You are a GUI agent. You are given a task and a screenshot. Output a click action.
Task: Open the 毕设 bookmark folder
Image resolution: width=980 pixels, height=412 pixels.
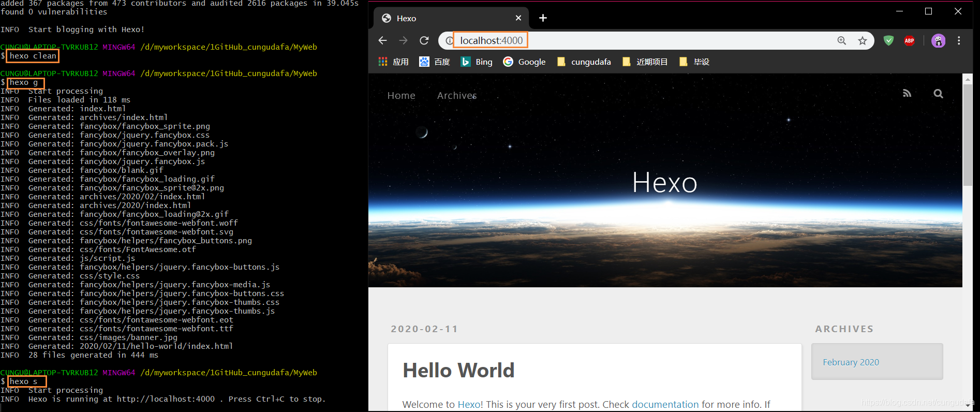694,62
